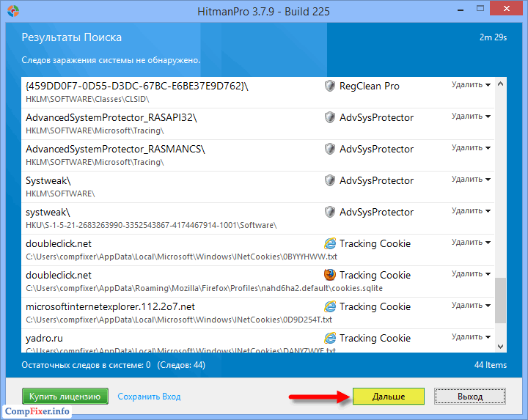Click the results list scrollbar thumb

(500, 301)
